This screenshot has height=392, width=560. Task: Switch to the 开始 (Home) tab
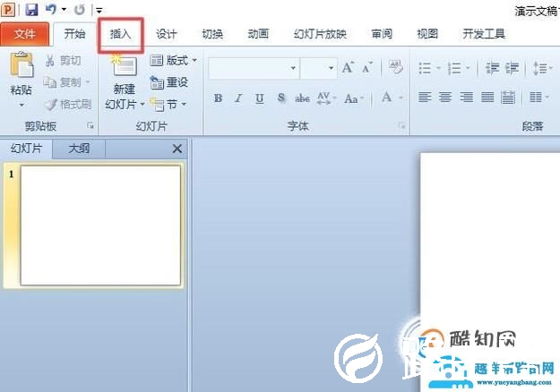74,34
